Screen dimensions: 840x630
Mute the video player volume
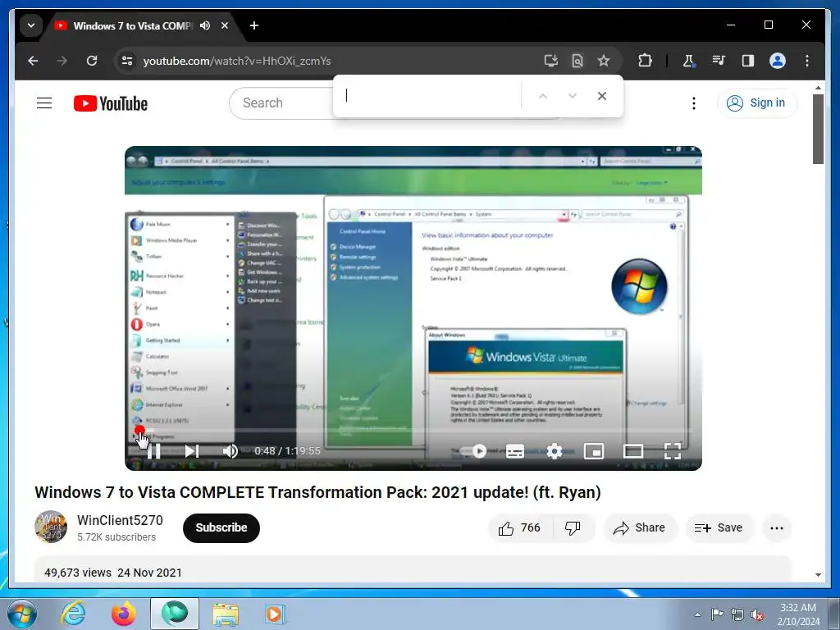pos(231,451)
